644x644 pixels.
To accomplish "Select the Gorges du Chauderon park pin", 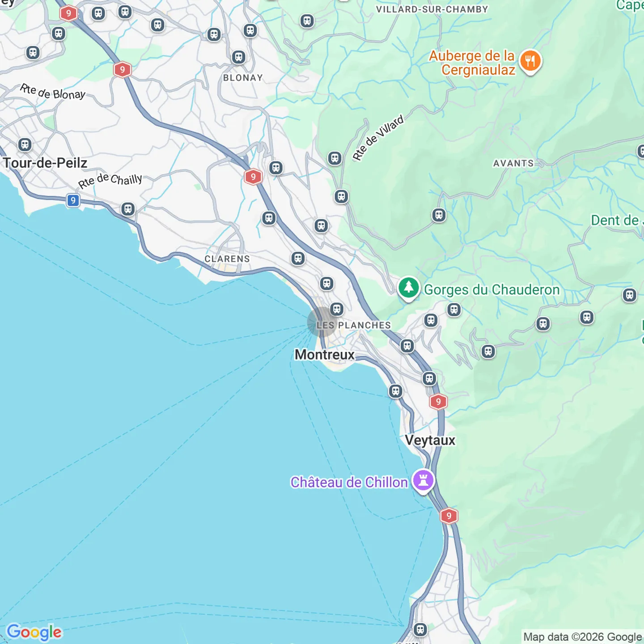I will (408, 289).
